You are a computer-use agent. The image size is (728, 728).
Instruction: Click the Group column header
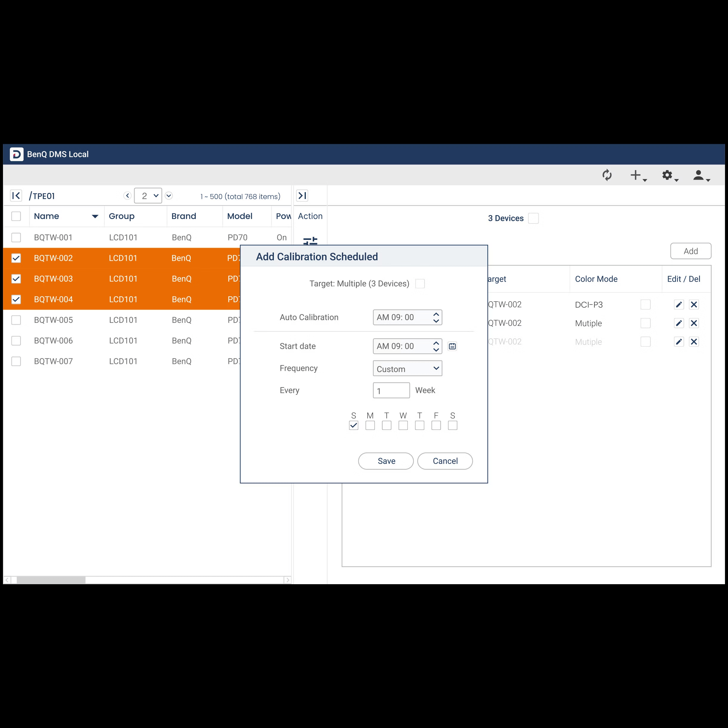click(122, 216)
